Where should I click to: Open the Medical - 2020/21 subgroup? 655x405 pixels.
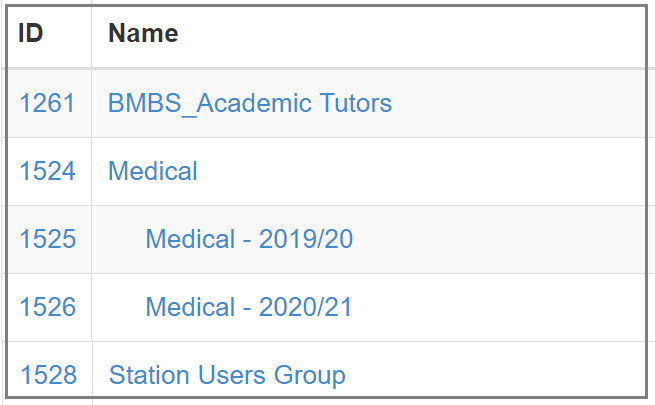click(x=249, y=307)
